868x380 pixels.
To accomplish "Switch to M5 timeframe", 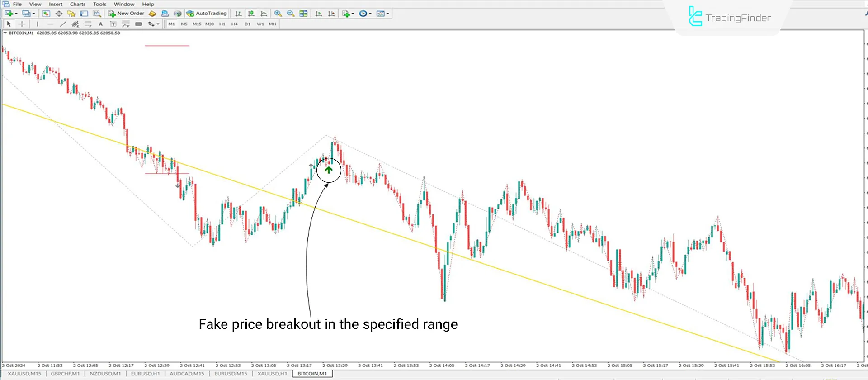I will (x=184, y=24).
